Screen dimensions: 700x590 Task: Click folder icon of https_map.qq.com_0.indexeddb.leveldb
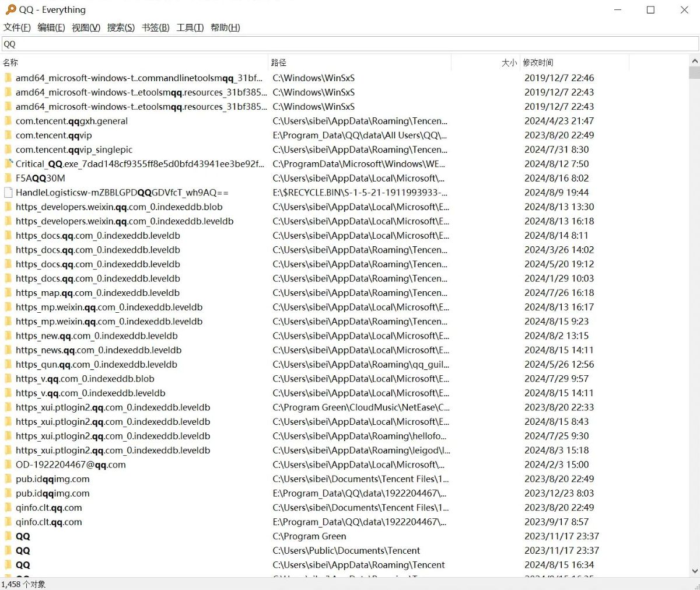tap(8, 293)
